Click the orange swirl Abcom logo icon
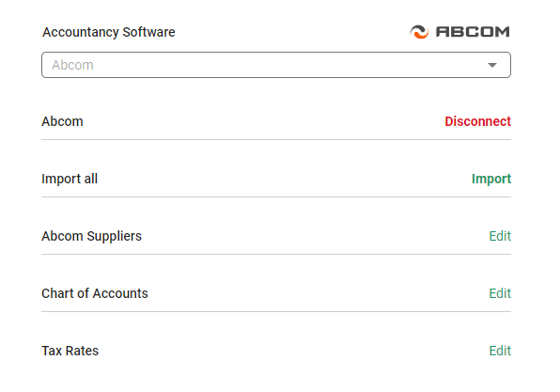The height and width of the screenshot is (392, 560). point(419,32)
